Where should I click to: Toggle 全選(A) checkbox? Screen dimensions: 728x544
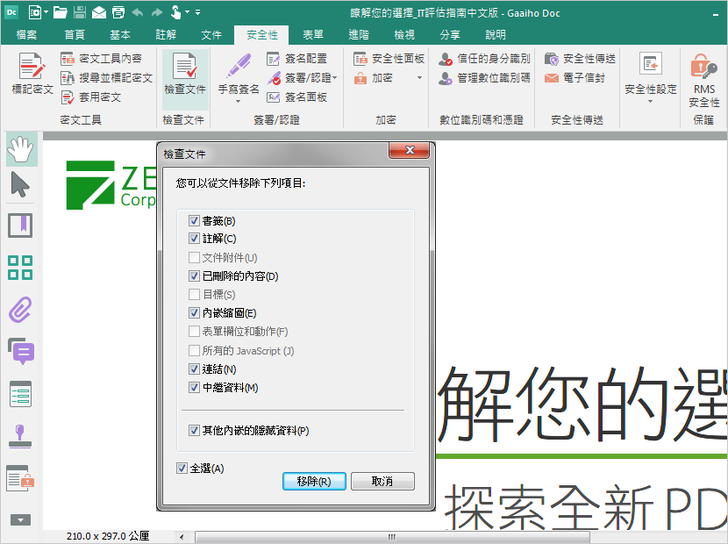pyautogui.click(x=182, y=468)
